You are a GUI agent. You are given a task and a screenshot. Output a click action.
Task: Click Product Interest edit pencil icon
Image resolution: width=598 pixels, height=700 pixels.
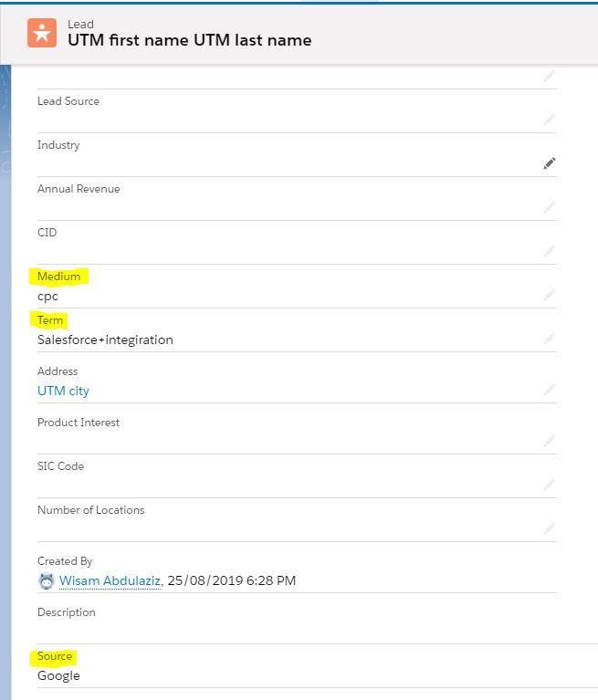click(x=550, y=441)
